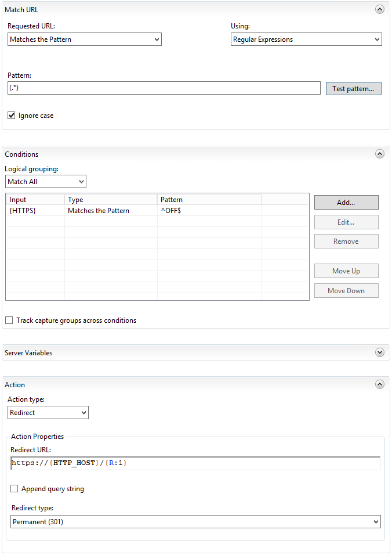
Task: Click the Conditions section title
Action: coord(21,154)
